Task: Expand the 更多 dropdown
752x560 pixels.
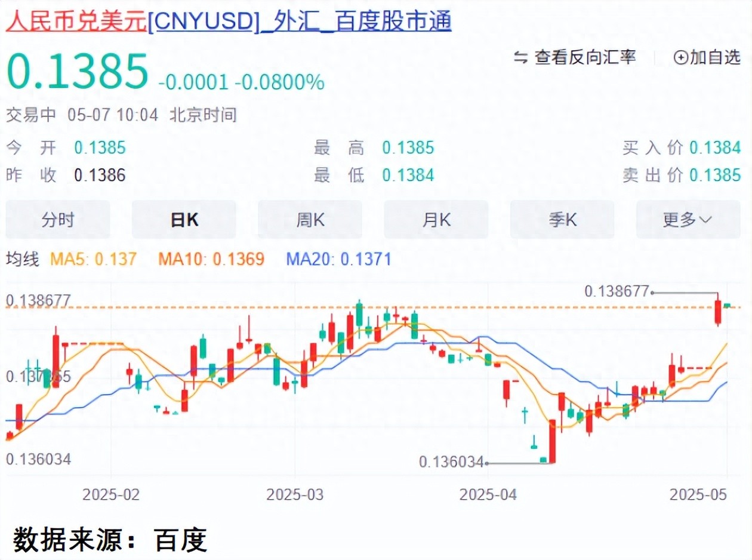Action: pos(688,220)
